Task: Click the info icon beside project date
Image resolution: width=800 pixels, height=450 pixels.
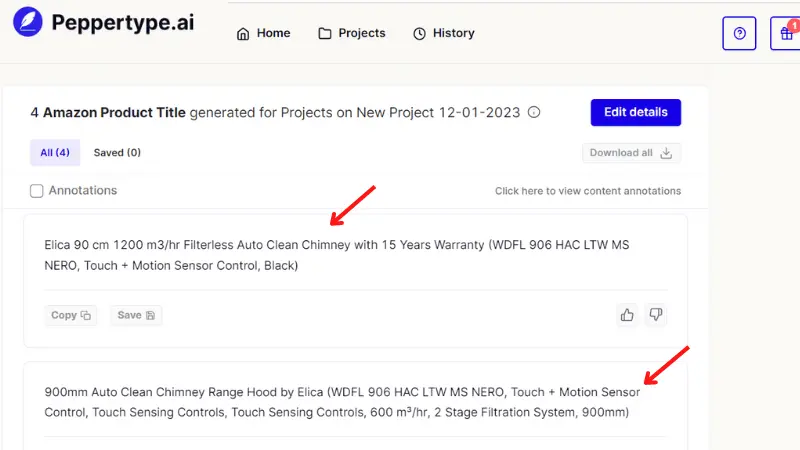Action: point(534,112)
